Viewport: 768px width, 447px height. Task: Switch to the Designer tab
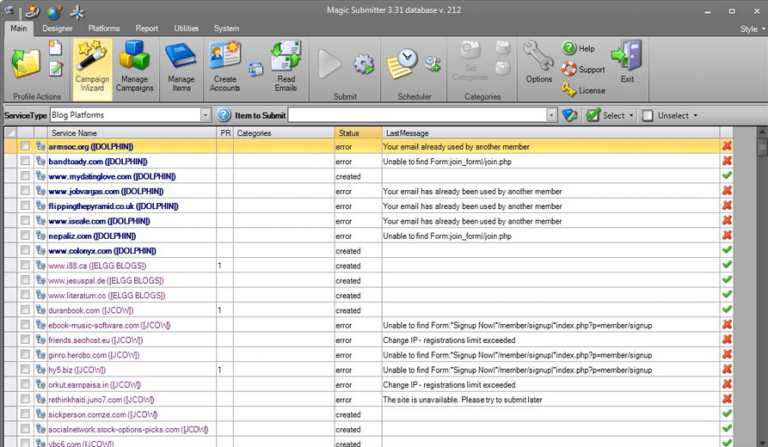pyautogui.click(x=57, y=29)
